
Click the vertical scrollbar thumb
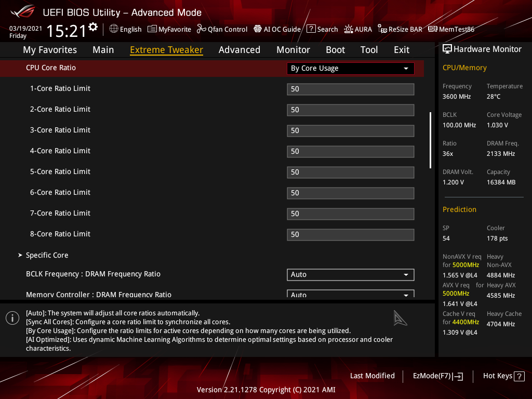(430, 140)
